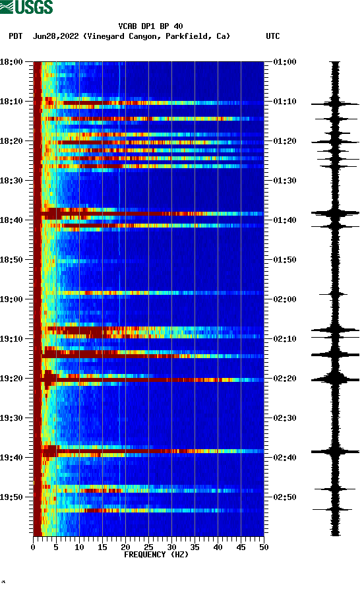Click the 'PDT' timezone label
Image resolution: width=364 pixels, height=589 pixels.
click(16, 36)
